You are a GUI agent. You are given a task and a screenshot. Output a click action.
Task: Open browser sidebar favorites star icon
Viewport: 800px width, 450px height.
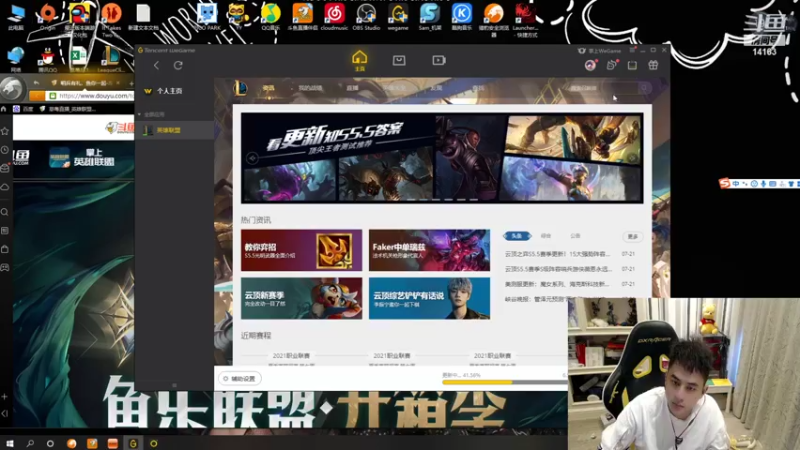(5, 131)
